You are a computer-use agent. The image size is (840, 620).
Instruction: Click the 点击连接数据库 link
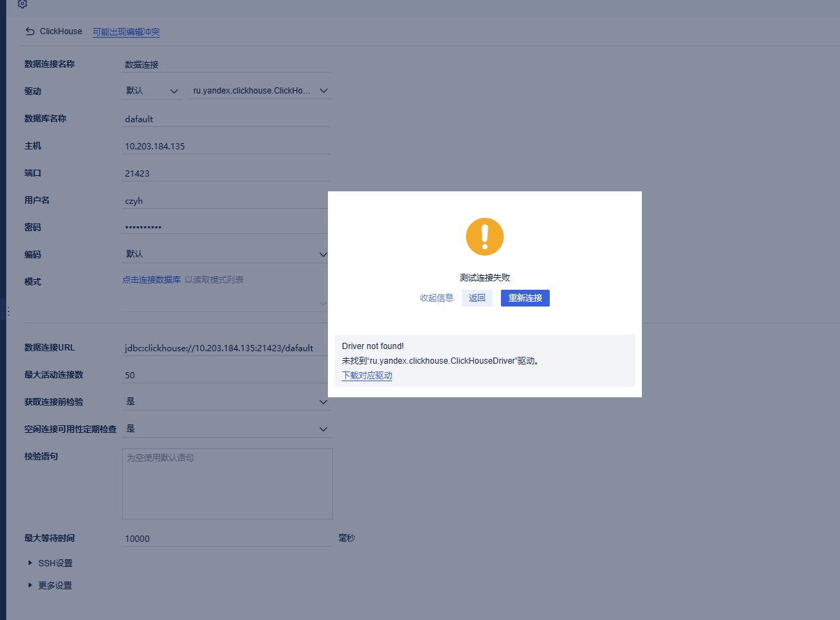click(x=151, y=280)
